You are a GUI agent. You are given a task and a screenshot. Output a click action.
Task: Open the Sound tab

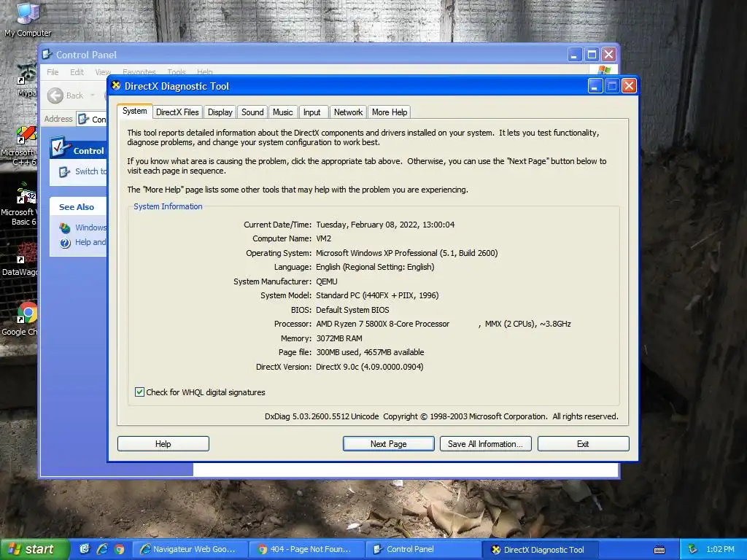coord(252,112)
